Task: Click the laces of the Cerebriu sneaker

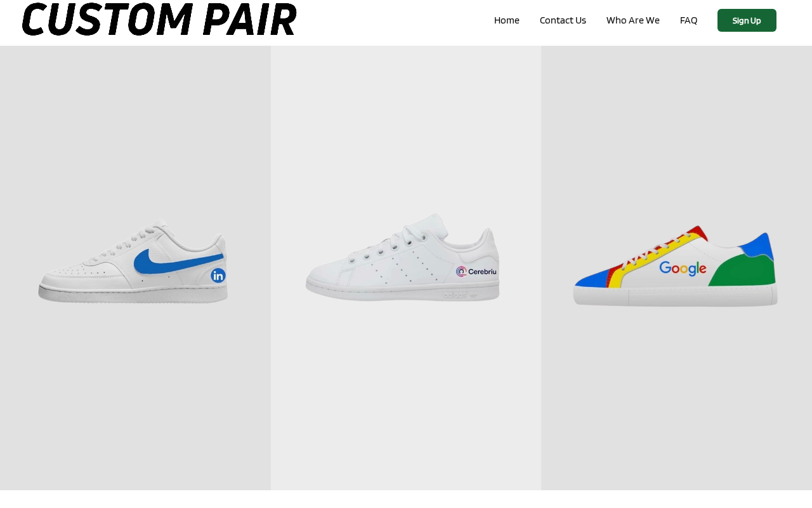Action: (393, 244)
